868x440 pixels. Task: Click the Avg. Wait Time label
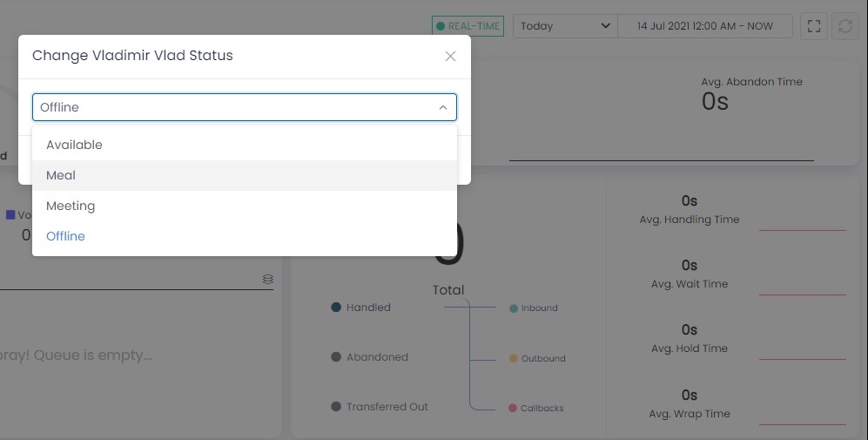pos(690,284)
